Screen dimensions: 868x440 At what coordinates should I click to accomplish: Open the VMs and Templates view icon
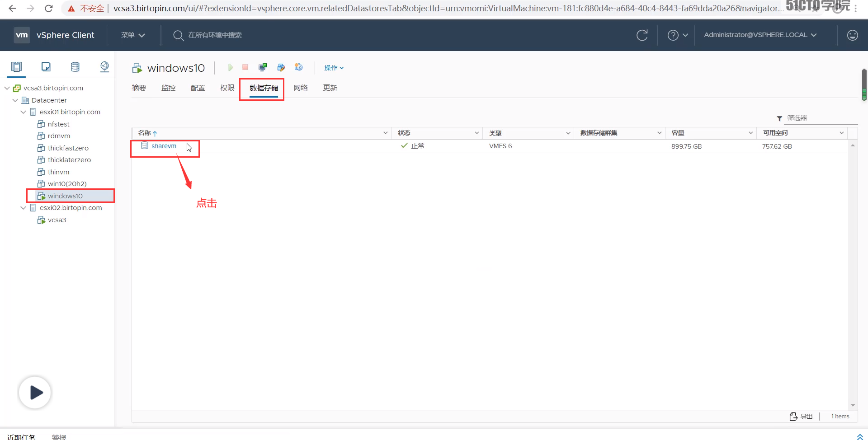pyautogui.click(x=46, y=67)
